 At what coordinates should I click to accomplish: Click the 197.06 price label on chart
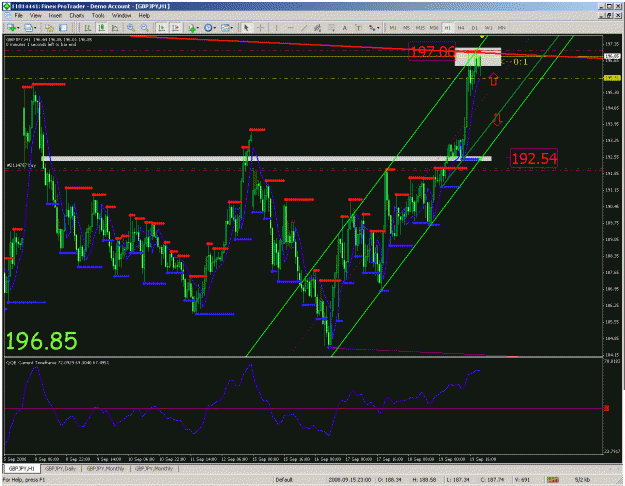pos(432,51)
